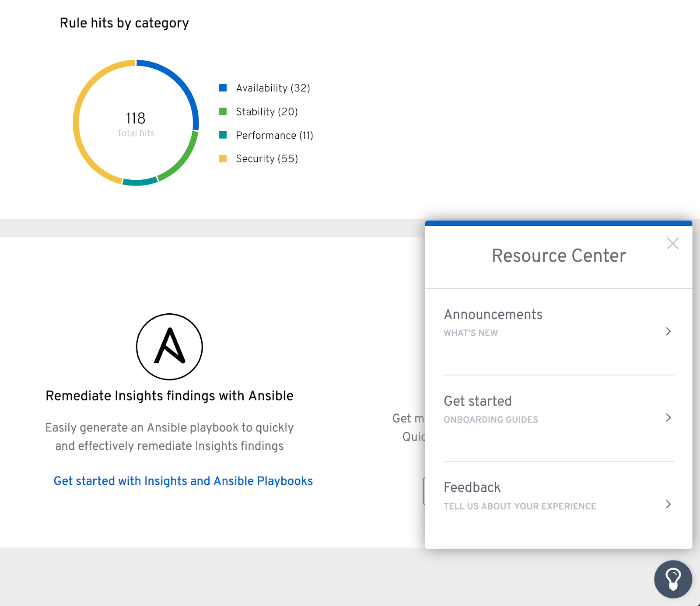Image resolution: width=700 pixels, height=606 pixels.
Task: Click the blue Availability legend swatch
Action: 223,88
